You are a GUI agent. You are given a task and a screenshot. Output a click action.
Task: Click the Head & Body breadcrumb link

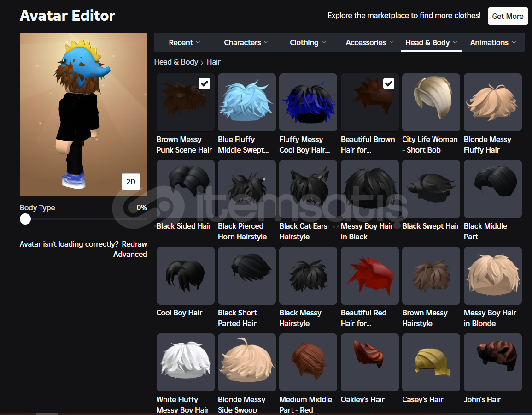pos(176,62)
